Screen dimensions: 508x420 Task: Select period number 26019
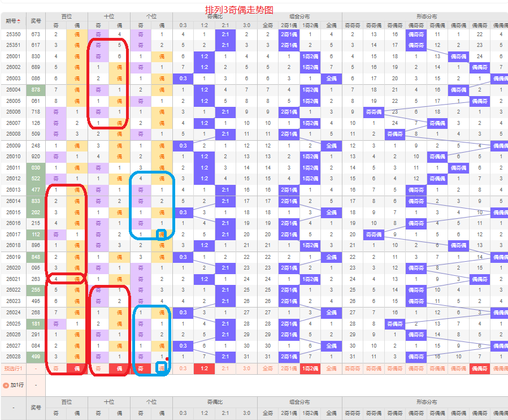coord(14,257)
